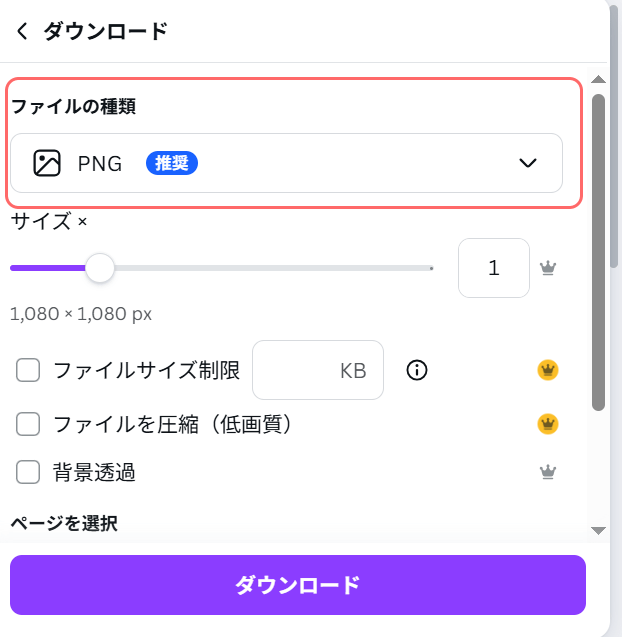Toggle the 背景透過 checkbox
This screenshot has width=622, height=637.
click(x=28, y=472)
